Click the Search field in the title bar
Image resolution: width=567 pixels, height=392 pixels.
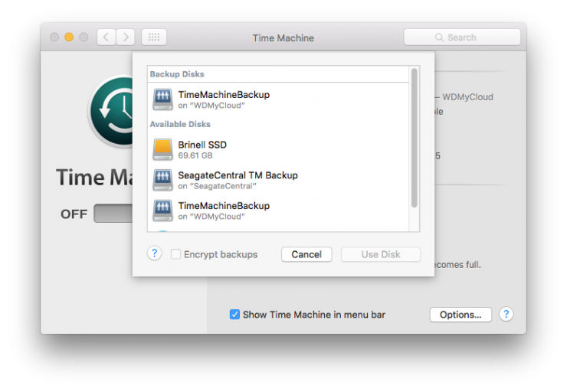462,38
